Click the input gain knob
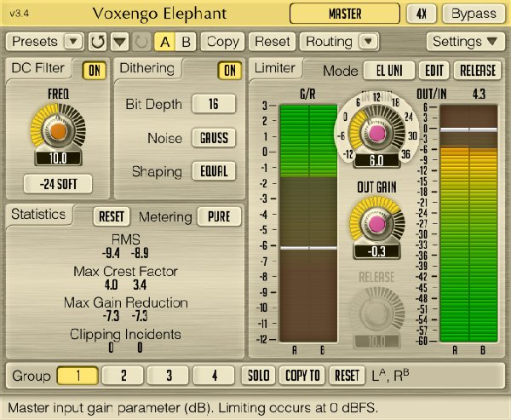 click(x=376, y=132)
